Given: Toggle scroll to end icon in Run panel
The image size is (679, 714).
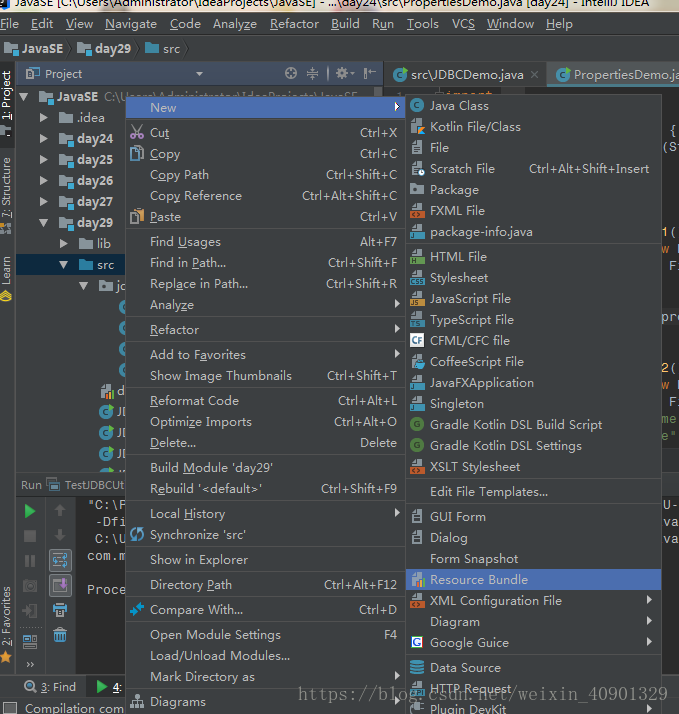Looking at the screenshot, I should [60, 585].
